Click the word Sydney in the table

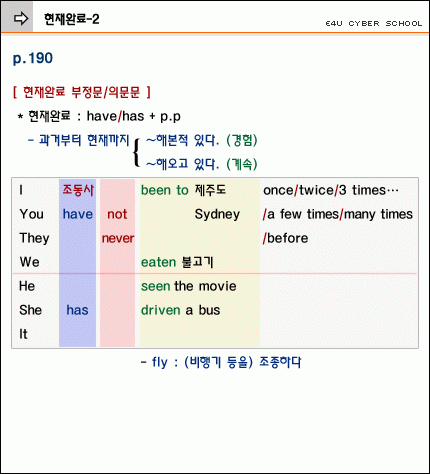[x=217, y=214]
